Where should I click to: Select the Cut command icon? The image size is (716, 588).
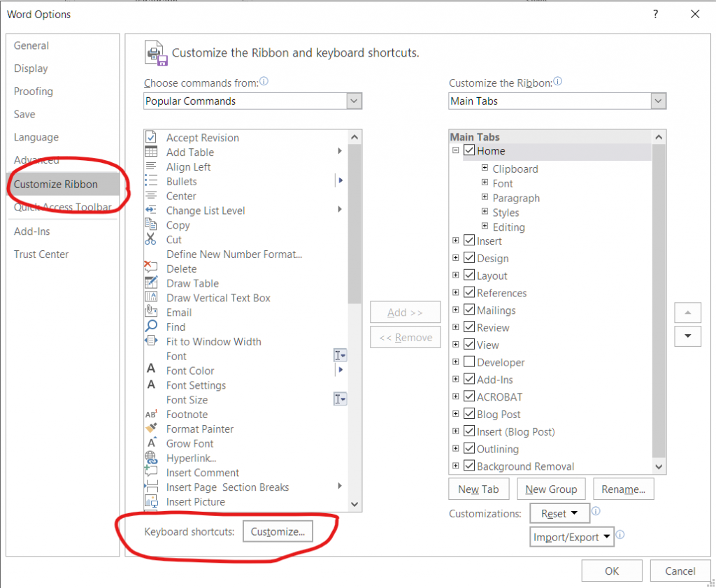[x=152, y=239]
